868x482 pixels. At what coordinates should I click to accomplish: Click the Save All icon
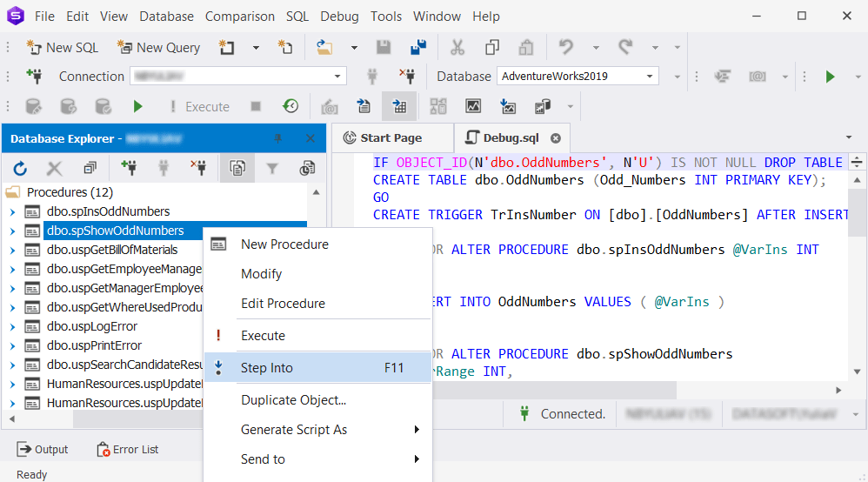418,48
